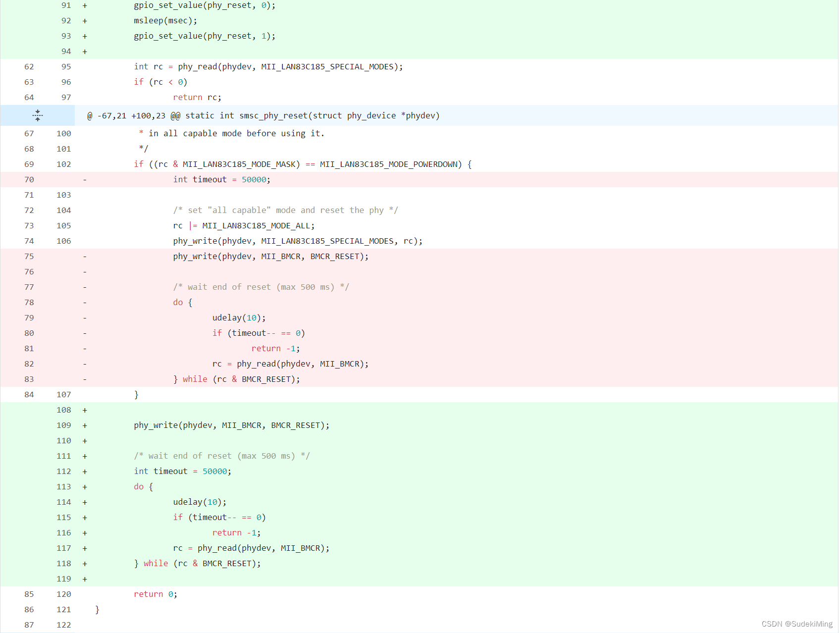This screenshot has width=840, height=633.
Task: Click removed 'do {' line 78
Action: [183, 302]
